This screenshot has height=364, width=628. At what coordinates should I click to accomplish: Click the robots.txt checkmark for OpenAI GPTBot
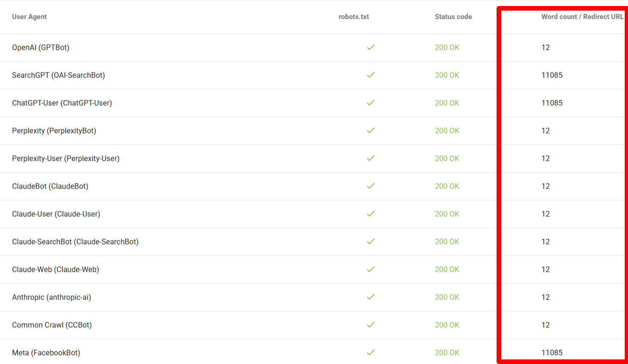[370, 47]
